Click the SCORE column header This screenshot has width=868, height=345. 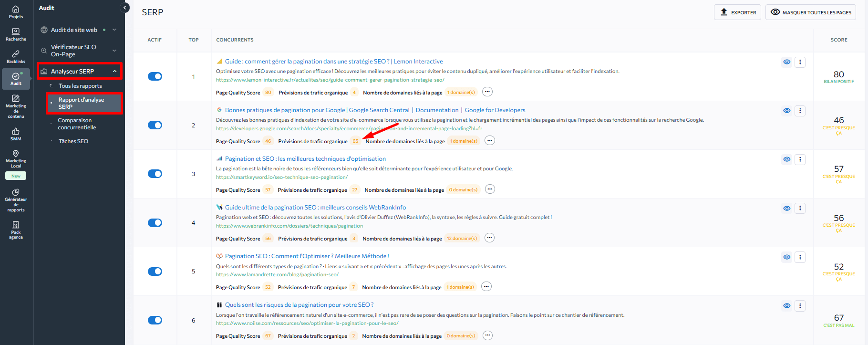coord(839,40)
